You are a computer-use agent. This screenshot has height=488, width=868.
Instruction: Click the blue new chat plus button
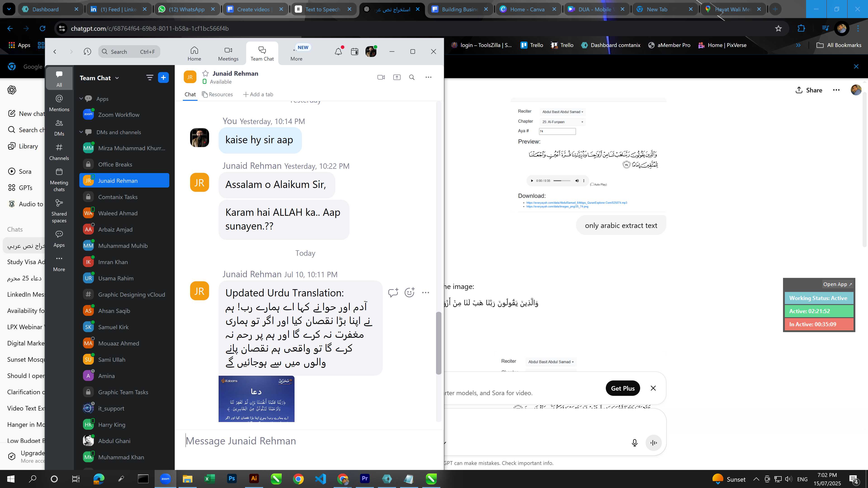pyautogui.click(x=163, y=78)
